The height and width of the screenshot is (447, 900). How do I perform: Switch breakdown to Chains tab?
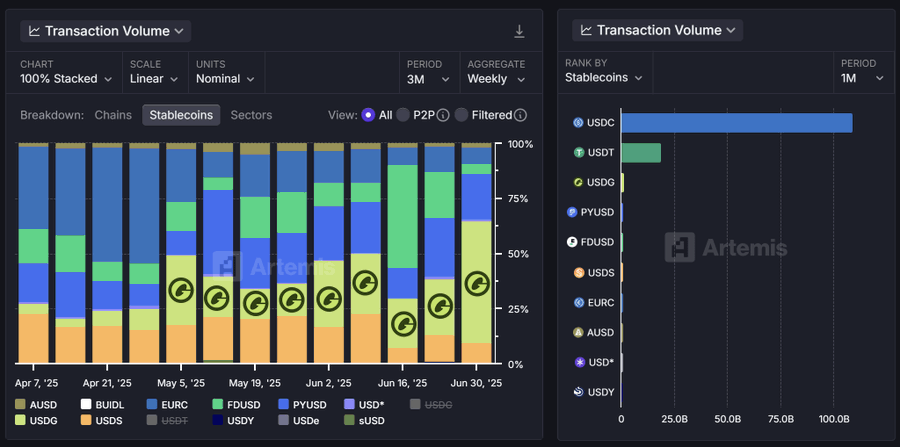pyautogui.click(x=113, y=115)
